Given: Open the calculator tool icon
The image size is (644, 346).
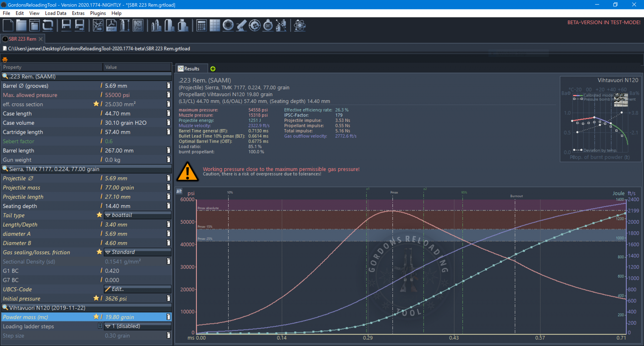Looking at the screenshot, I should (201, 25).
